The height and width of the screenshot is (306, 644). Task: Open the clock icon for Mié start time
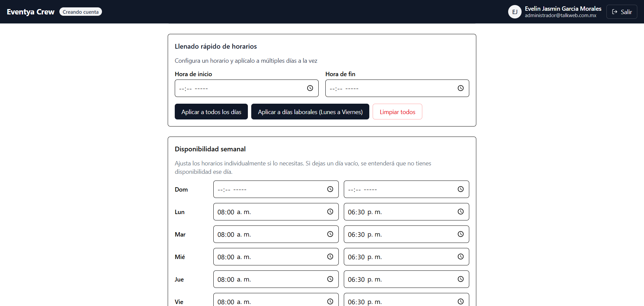[330, 257]
